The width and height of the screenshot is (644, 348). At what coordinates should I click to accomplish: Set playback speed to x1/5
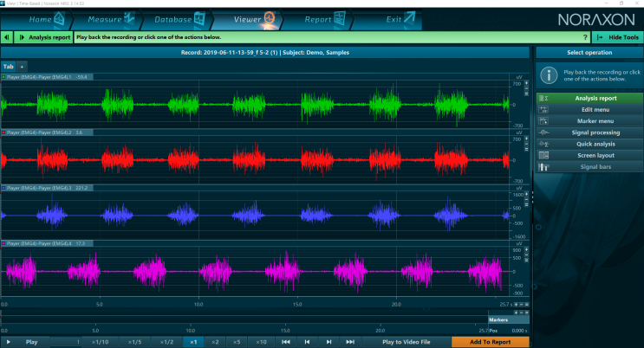click(x=134, y=342)
